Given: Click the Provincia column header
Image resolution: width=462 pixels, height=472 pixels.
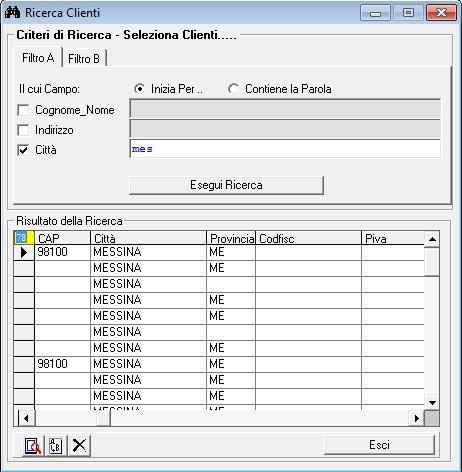Looking at the screenshot, I should coord(231,238).
